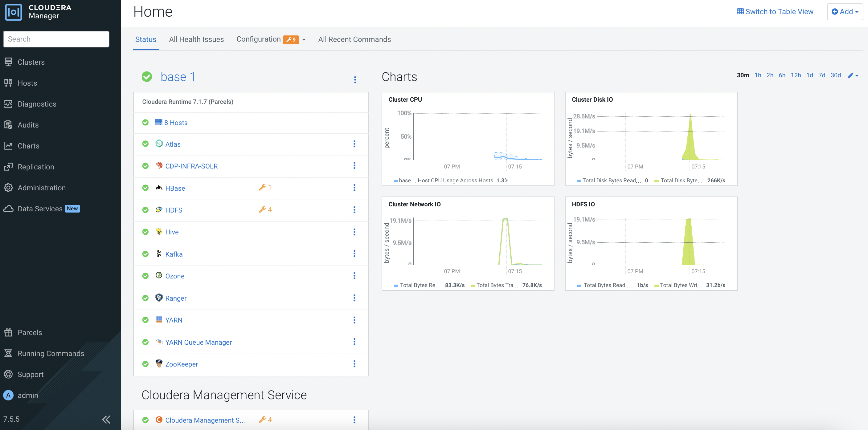The height and width of the screenshot is (430, 868).
Task: Collapse the sidebar with double-chevron icon
Action: tap(106, 419)
